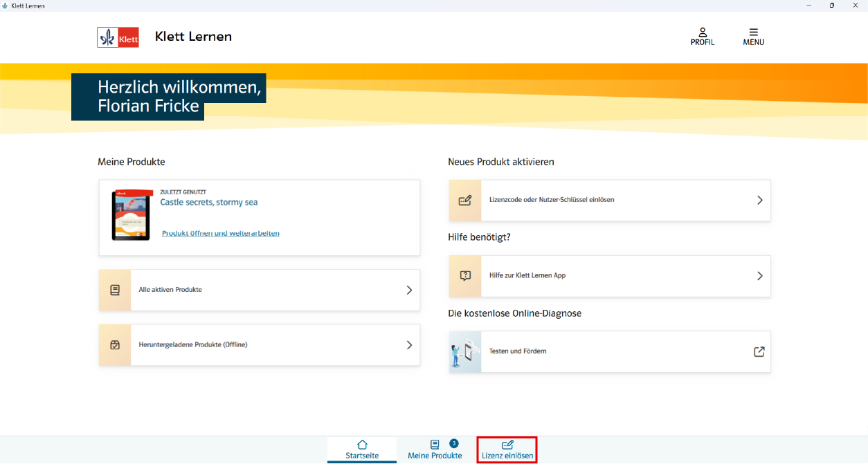Expand Alle aktiven Produkte chevron arrow
This screenshot has width=868, height=464.
(x=409, y=290)
